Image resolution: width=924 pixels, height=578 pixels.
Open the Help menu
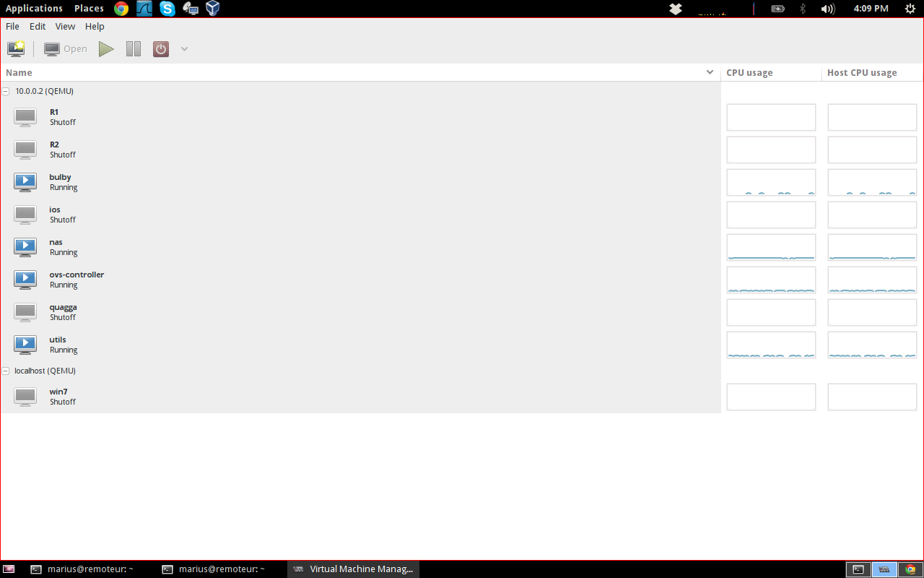95,26
